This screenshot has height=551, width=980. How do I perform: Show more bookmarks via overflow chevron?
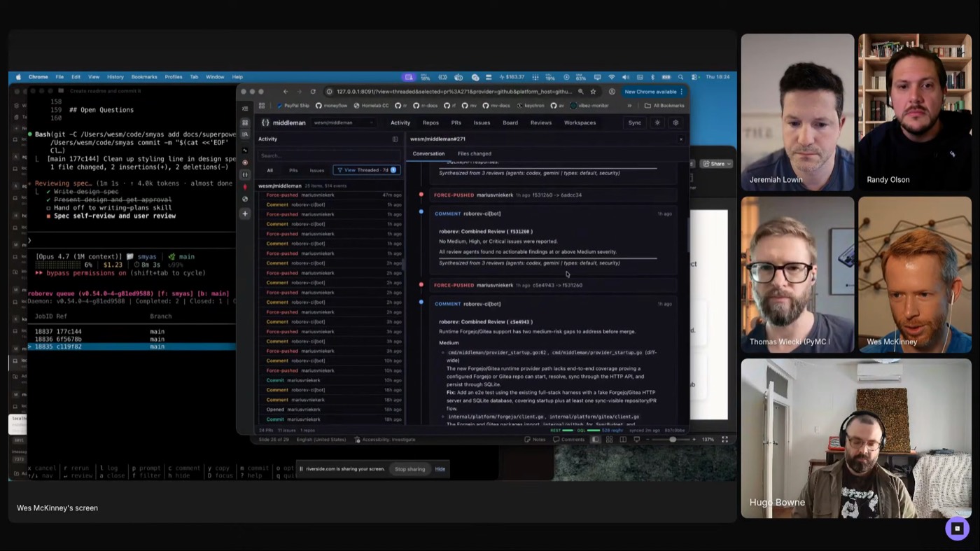point(629,106)
